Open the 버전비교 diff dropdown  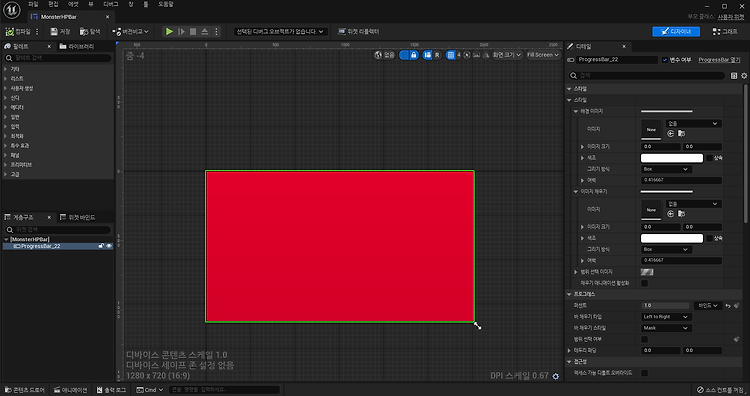131,32
